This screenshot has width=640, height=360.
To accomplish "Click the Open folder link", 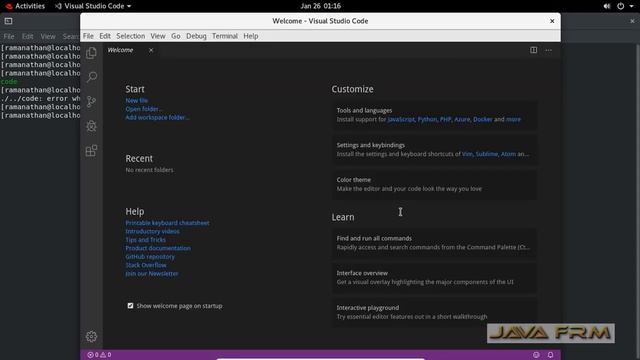I will point(143,109).
